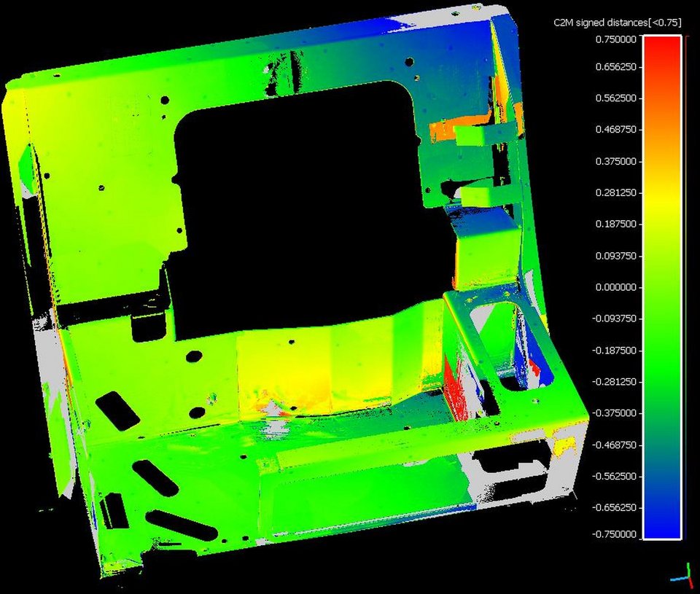
Task: Click the -0.375000 scale tick label
Action: pos(617,413)
